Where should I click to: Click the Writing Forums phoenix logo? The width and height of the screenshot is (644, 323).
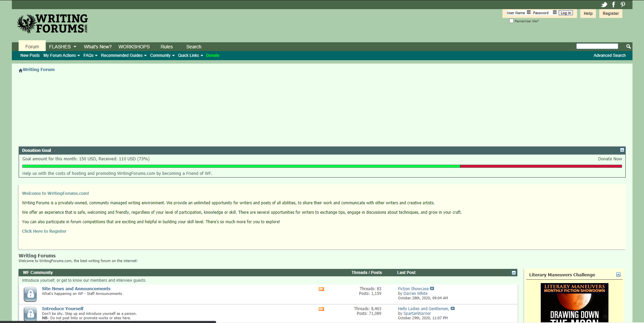click(52, 24)
